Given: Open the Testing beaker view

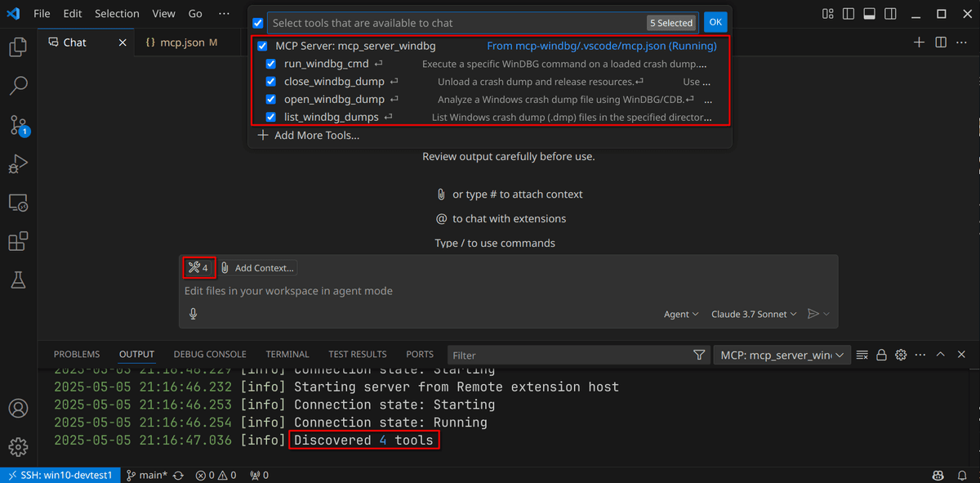Looking at the screenshot, I should (x=18, y=280).
